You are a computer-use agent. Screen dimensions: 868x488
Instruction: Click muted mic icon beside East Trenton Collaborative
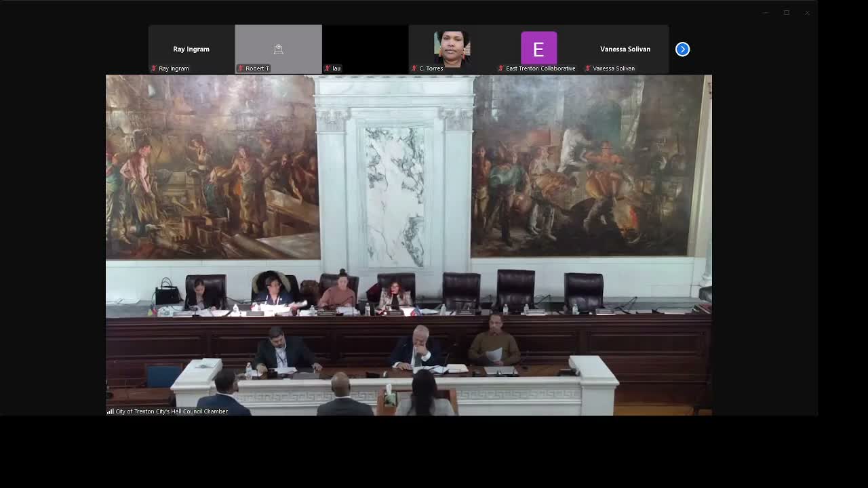[501, 68]
